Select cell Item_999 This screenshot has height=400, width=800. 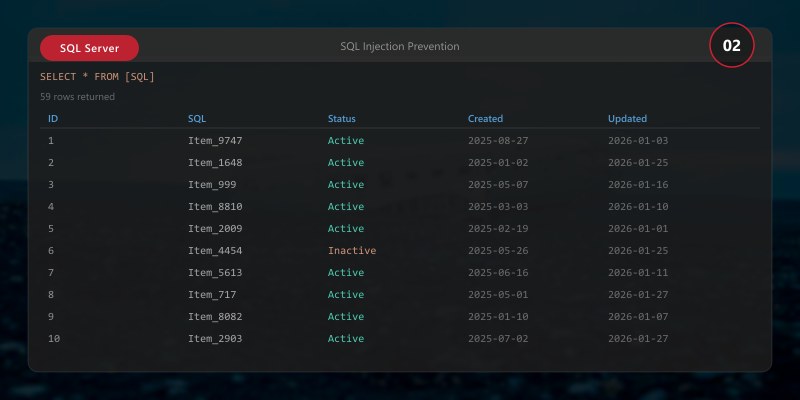pyautogui.click(x=212, y=184)
